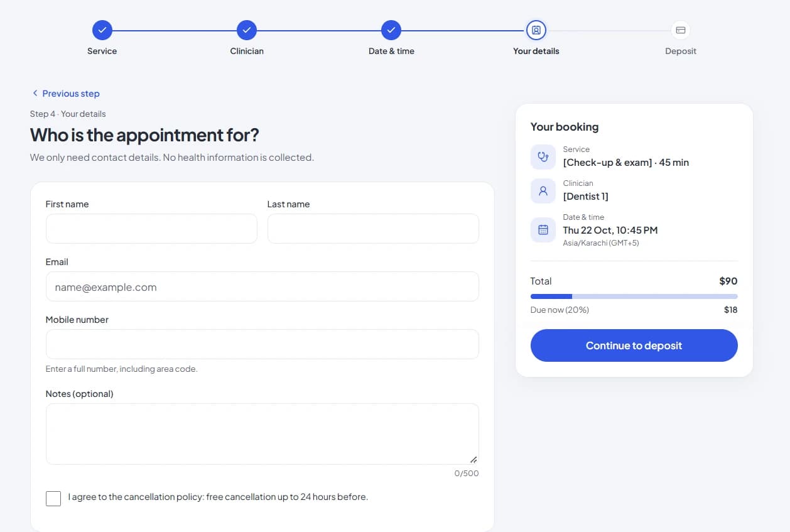This screenshot has width=790, height=532.
Task: Focus the Last name field
Action: 373,229
